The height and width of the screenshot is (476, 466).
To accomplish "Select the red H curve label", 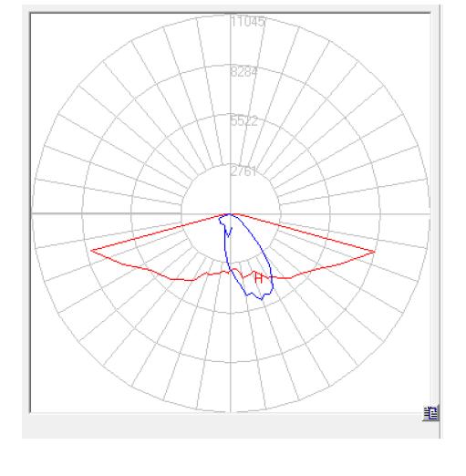I will (258, 278).
